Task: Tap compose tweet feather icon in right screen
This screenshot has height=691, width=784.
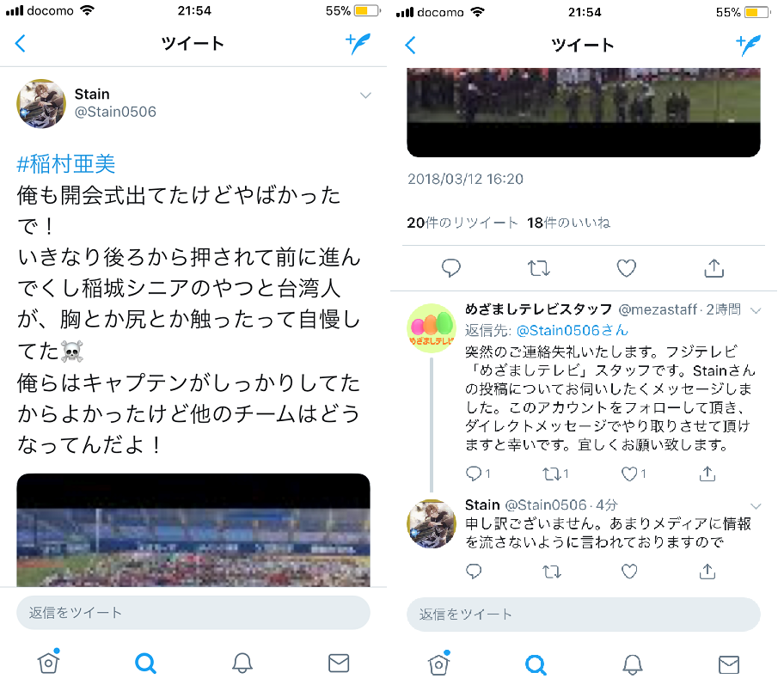Action: pos(749,46)
